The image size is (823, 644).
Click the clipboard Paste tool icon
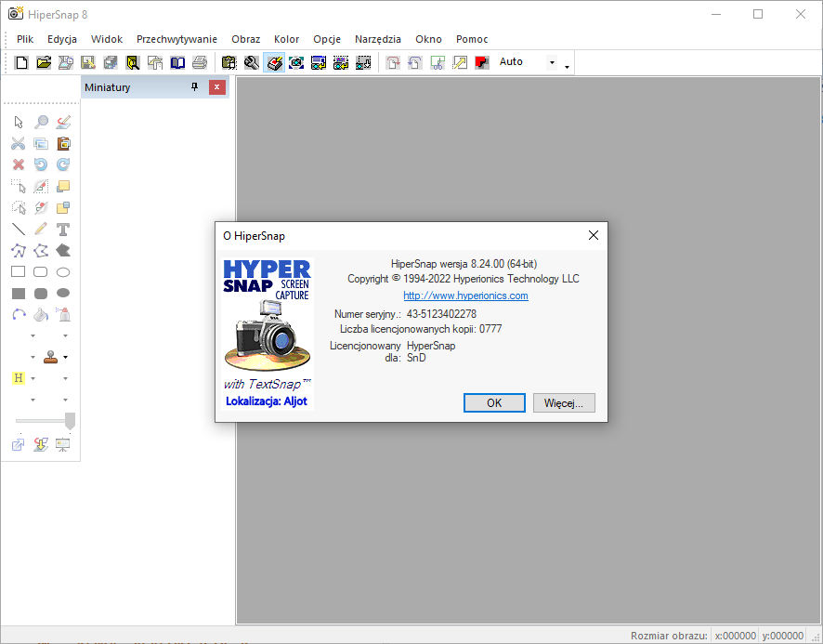63,143
